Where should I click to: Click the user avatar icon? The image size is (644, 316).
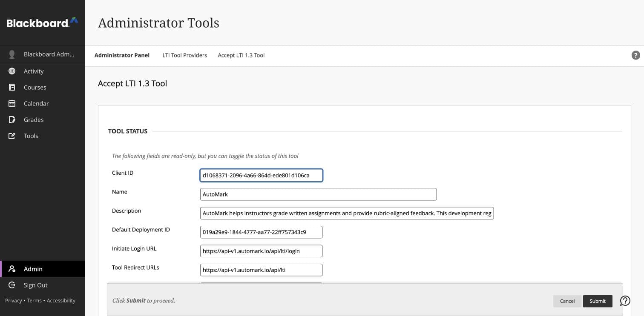(x=12, y=54)
